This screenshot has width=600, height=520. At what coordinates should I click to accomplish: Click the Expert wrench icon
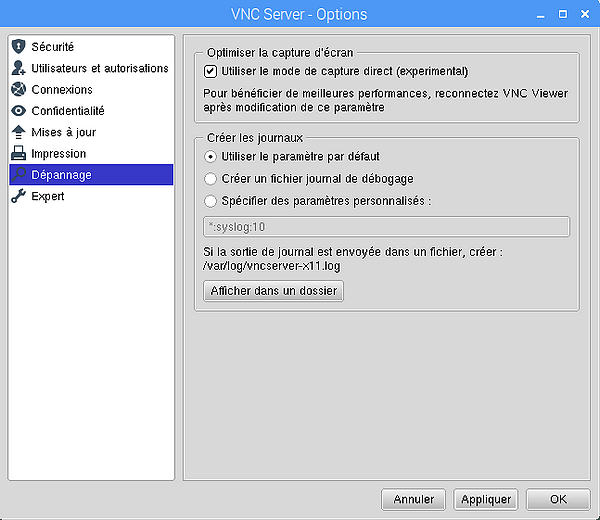(18, 196)
